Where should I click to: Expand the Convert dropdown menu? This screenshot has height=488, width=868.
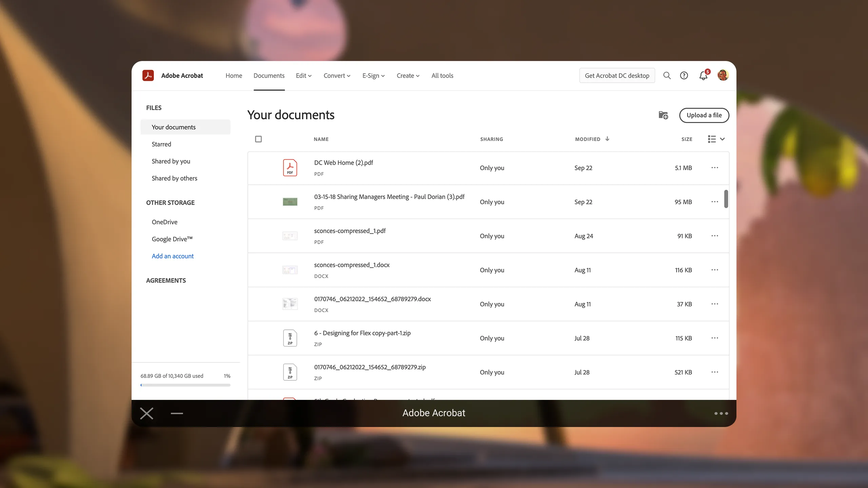[x=337, y=76]
